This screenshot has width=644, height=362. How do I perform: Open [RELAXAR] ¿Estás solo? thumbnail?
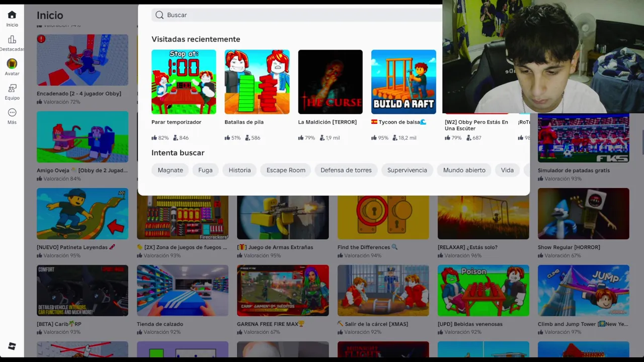coord(484,217)
